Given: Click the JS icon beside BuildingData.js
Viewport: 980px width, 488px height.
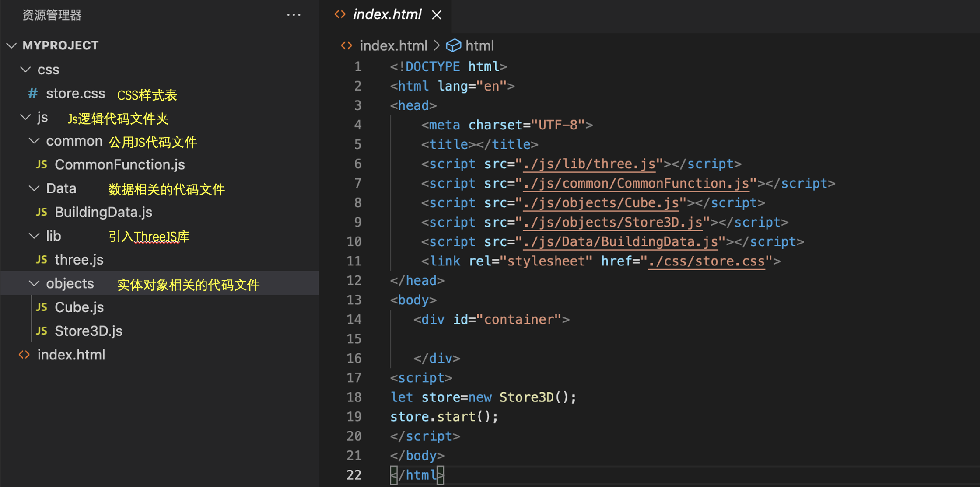Looking at the screenshot, I should point(42,212).
